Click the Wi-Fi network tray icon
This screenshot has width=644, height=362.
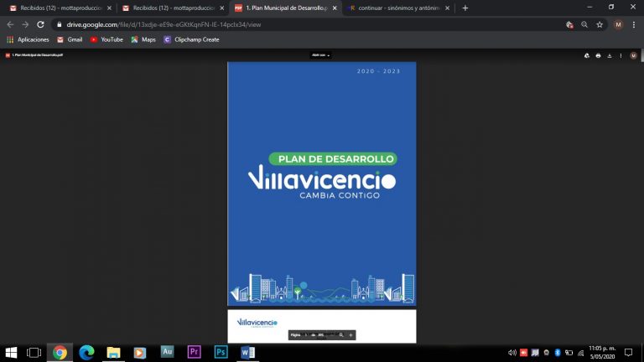click(581, 353)
